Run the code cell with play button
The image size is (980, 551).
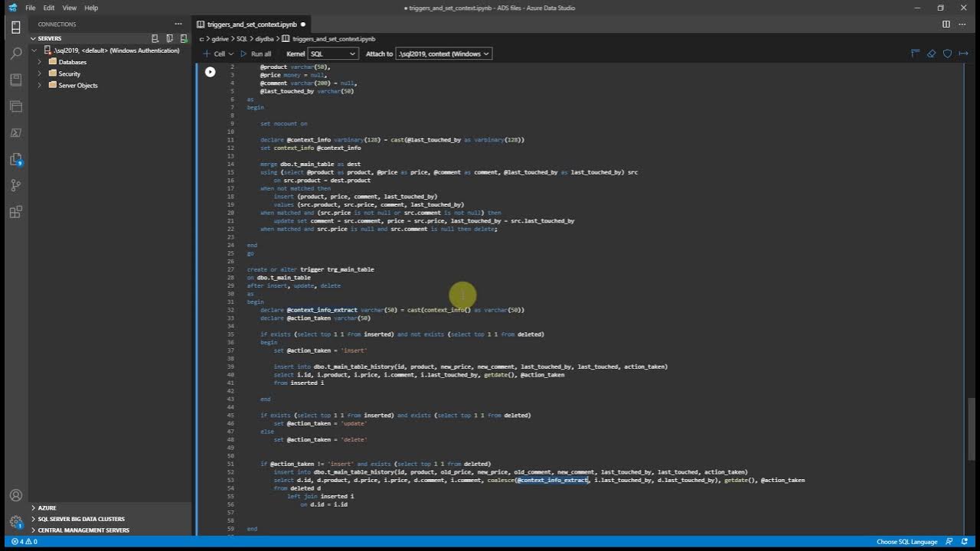click(x=210, y=71)
